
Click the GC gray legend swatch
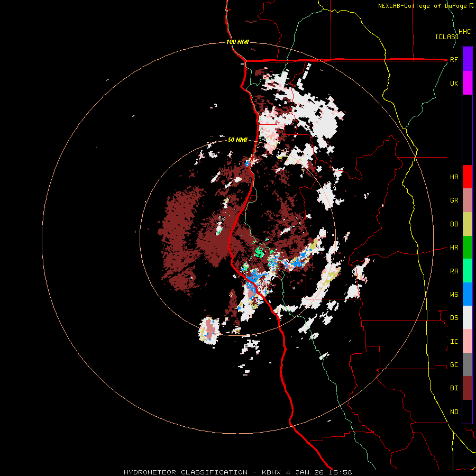(467, 364)
